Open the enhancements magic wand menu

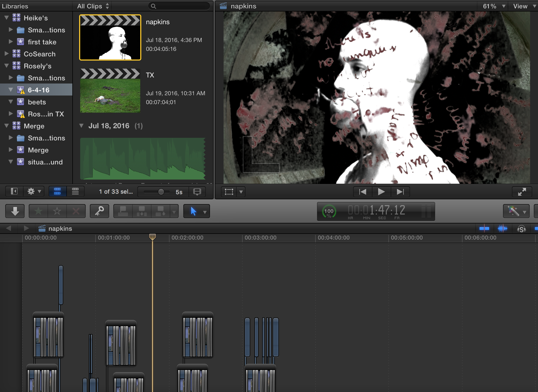516,211
